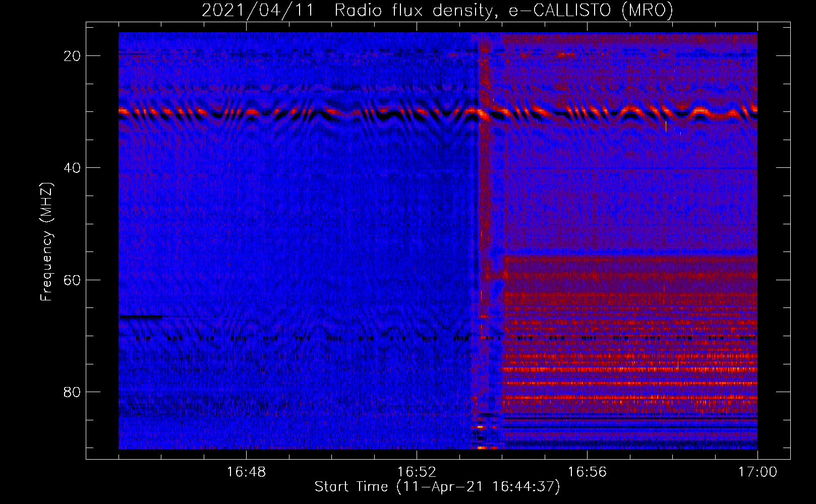
Task: Click the 16:52 time tick label
Action: (417, 472)
